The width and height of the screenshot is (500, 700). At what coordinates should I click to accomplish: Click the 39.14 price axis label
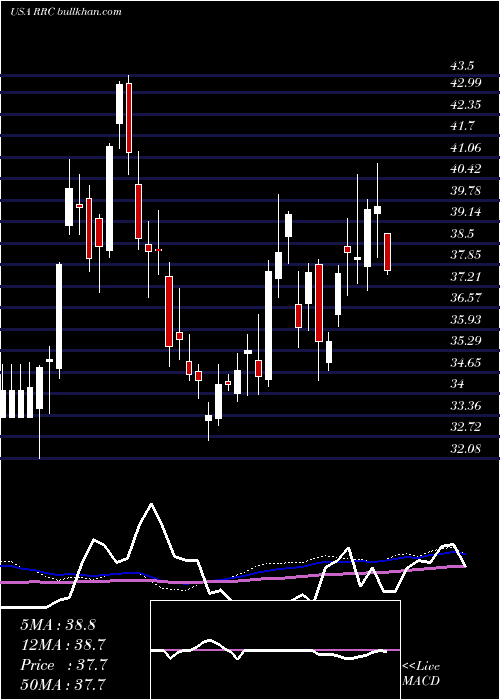click(x=466, y=212)
